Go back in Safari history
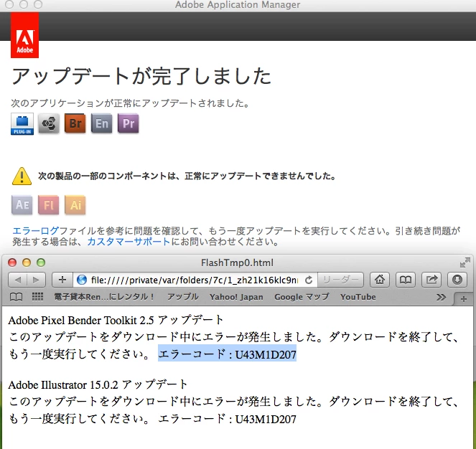This screenshot has height=449, width=476. (18, 280)
